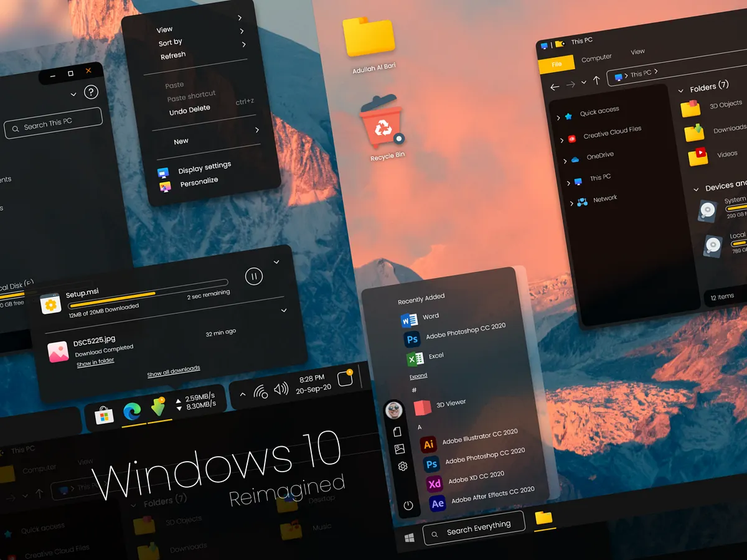Open Microsoft Store from the taskbar

tap(104, 413)
